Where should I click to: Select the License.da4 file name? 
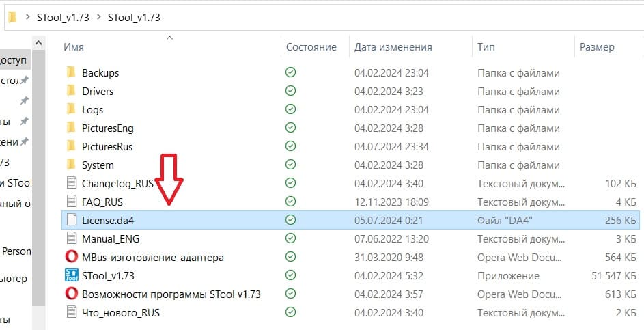[108, 220]
